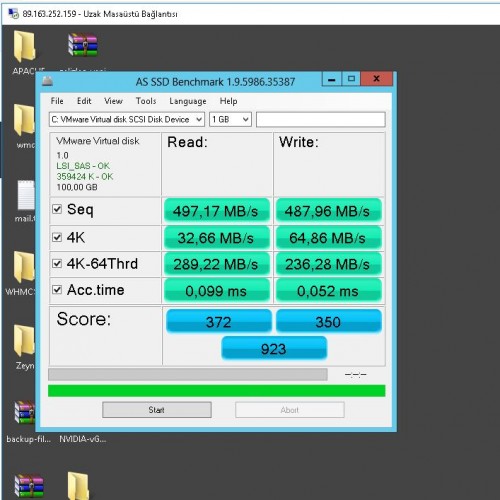500x500 pixels.
Task: Open the File menu
Action: pyautogui.click(x=57, y=101)
